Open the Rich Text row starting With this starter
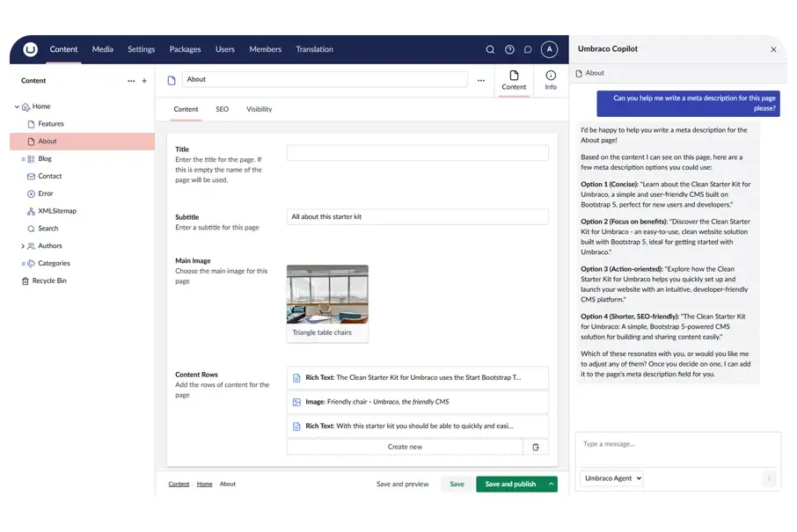 (x=418, y=426)
